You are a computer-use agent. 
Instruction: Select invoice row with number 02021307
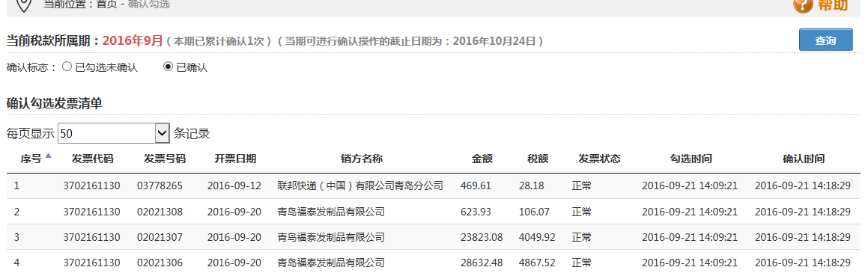(434, 237)
